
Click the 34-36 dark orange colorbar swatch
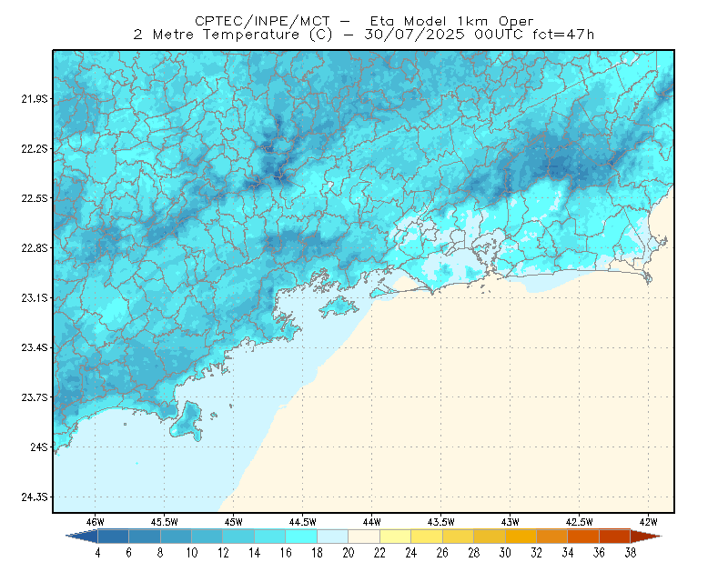pos(583,537)
